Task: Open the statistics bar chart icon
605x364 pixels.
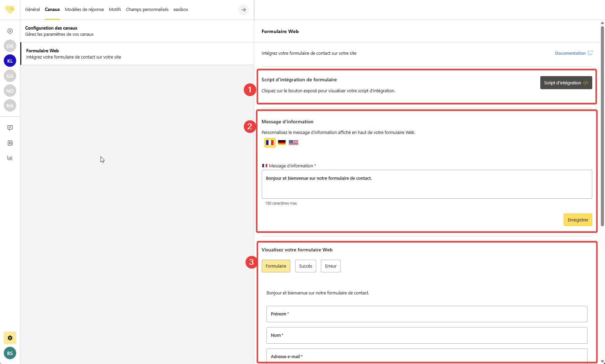Action: pos(10,158)
